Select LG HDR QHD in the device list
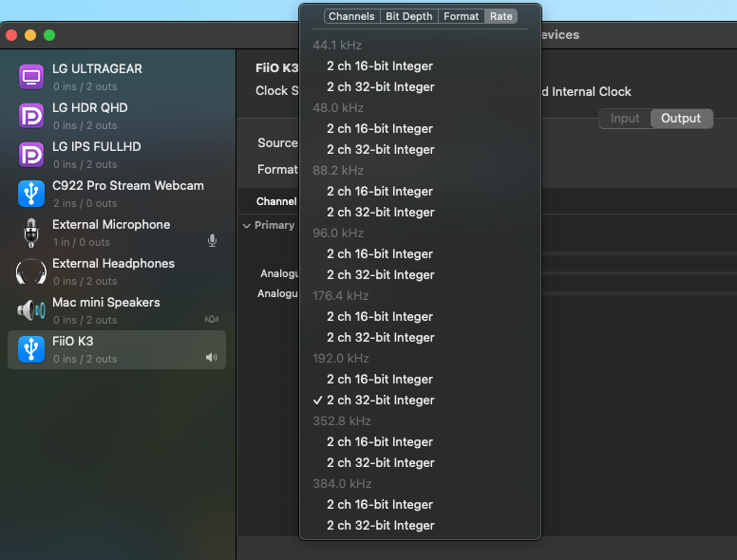 (117, 116)
